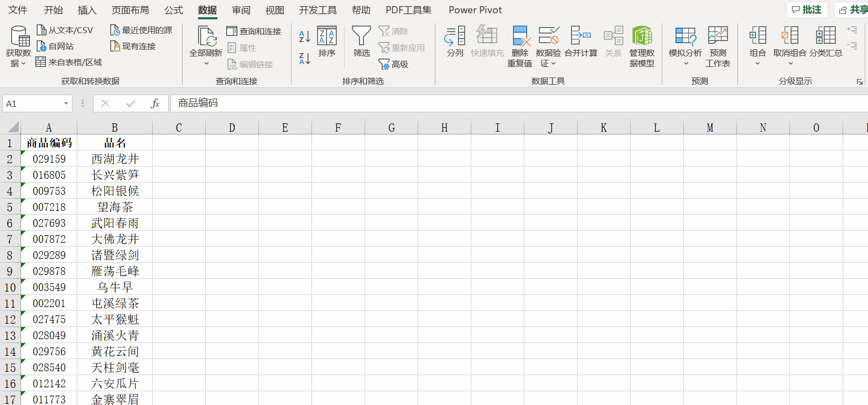Open Manage Data Model (管理数据模型) icon
Screen dimensions: 868x405
click(x=642, y=37)
